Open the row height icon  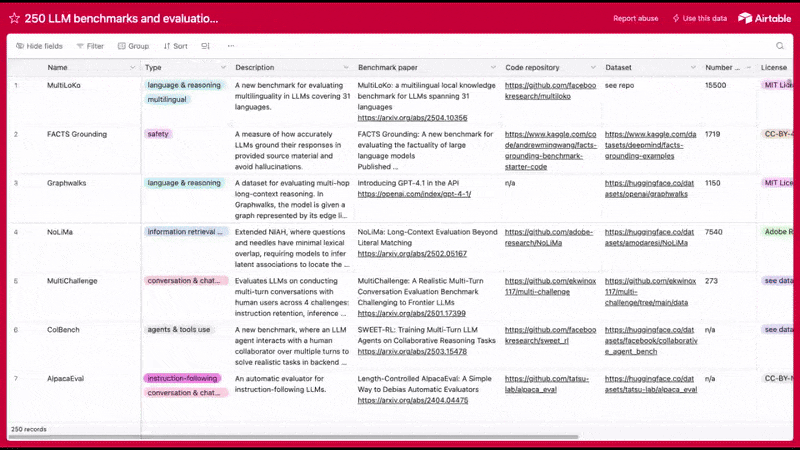pos(206,46)
